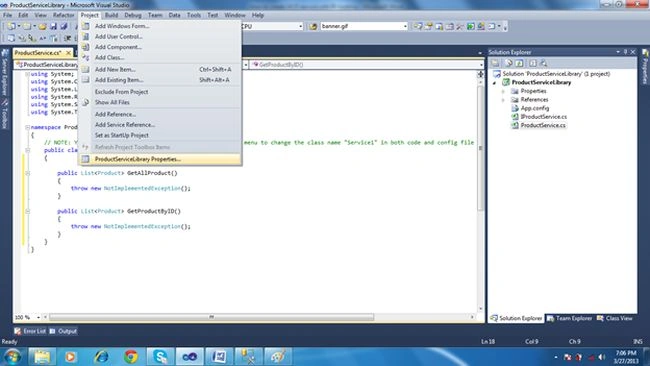Collapse the ProductServiceLibrary project node
This screenshot has height=366, width=650.
point(495,82)
